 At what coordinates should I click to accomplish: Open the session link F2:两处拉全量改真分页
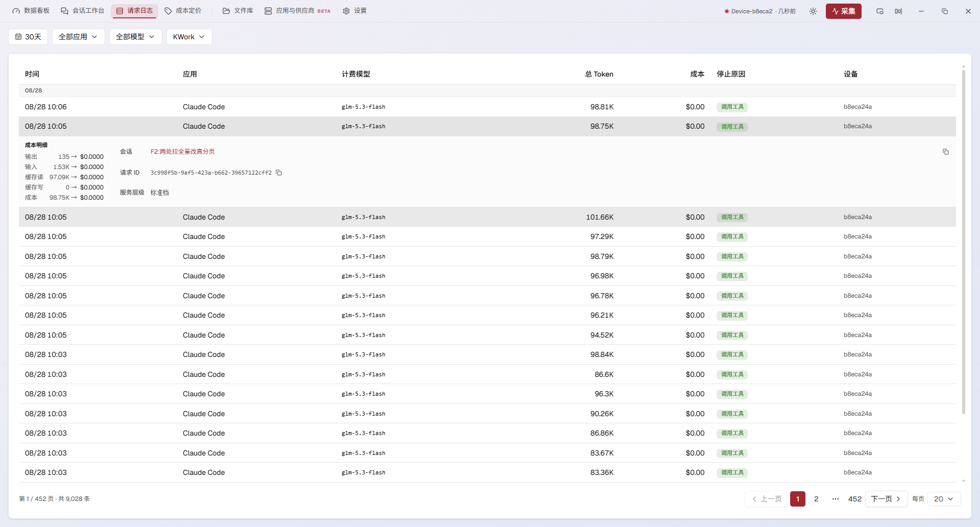coord(182,152)
